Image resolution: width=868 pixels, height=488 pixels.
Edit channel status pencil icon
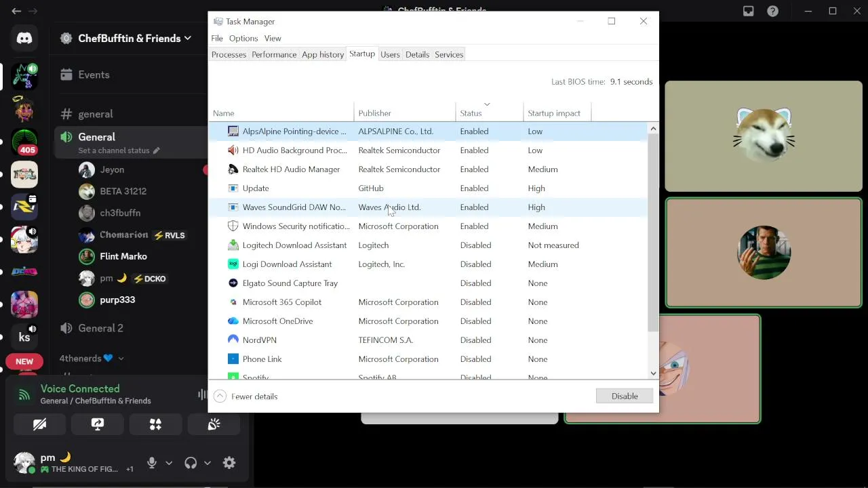[x=156, y=150]
